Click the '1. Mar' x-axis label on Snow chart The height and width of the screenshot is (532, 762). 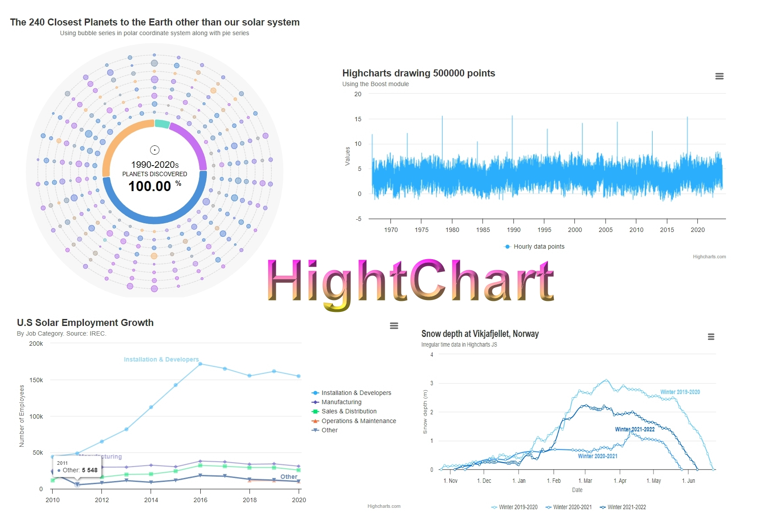pos(585,481)
